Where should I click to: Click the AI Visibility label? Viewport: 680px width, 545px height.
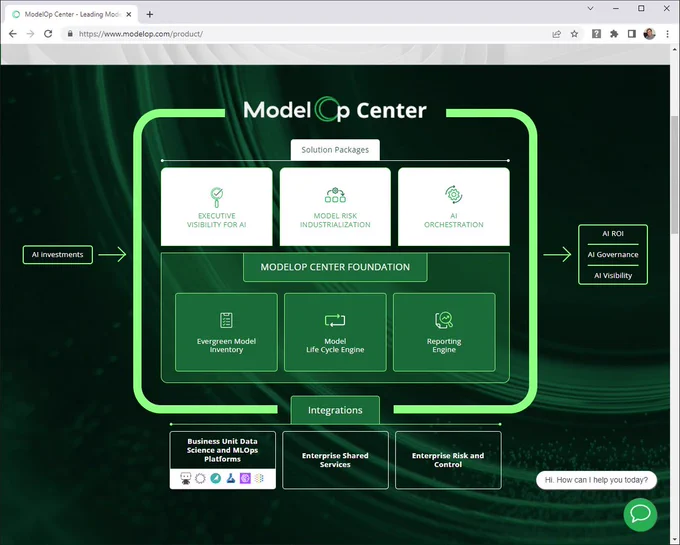tap(613, 275)
